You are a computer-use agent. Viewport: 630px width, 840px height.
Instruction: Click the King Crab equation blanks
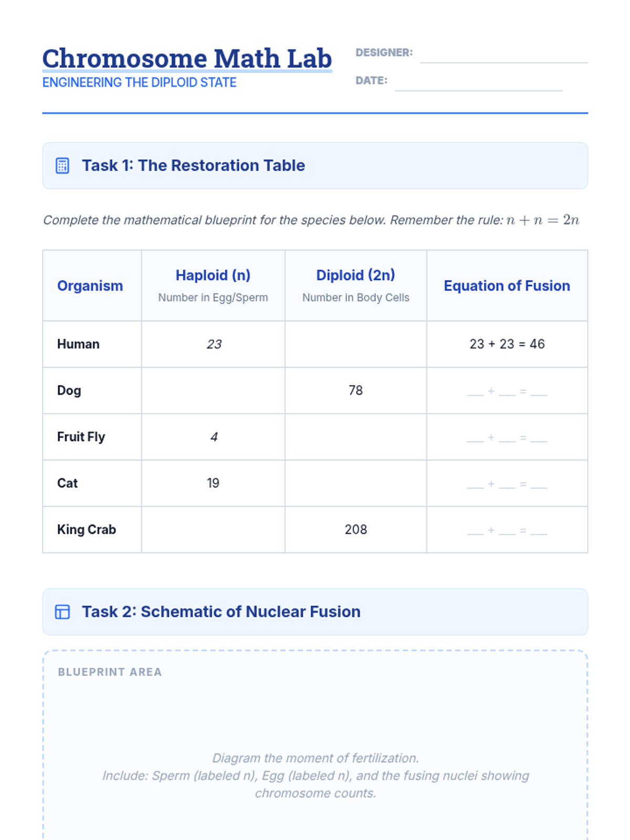click(507, 530)
